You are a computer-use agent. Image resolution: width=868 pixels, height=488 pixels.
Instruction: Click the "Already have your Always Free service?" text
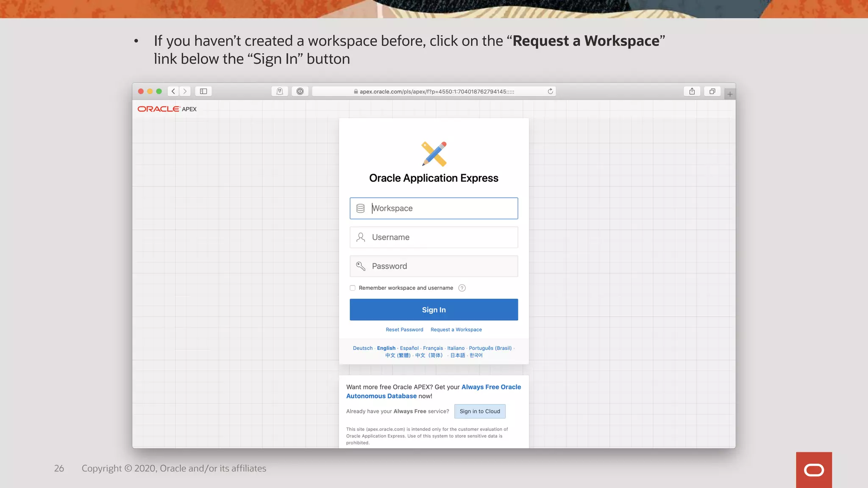click(x=398, y=411)
